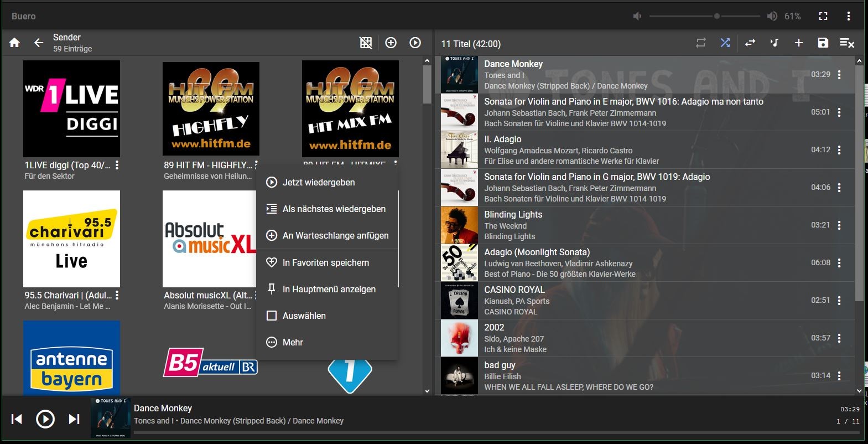
Task: Open the antenne bayern station logo
Action: 71,358
